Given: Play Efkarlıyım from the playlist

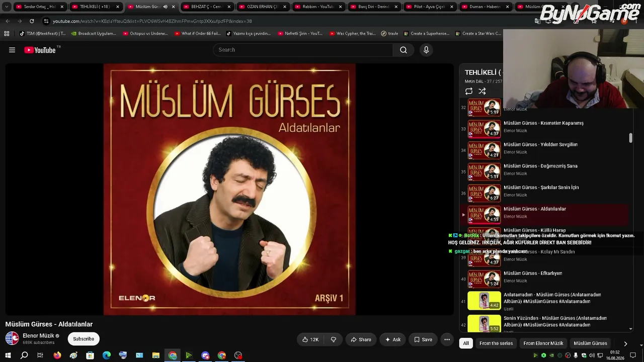Looking at the screenshot, I should coord(545,279).
